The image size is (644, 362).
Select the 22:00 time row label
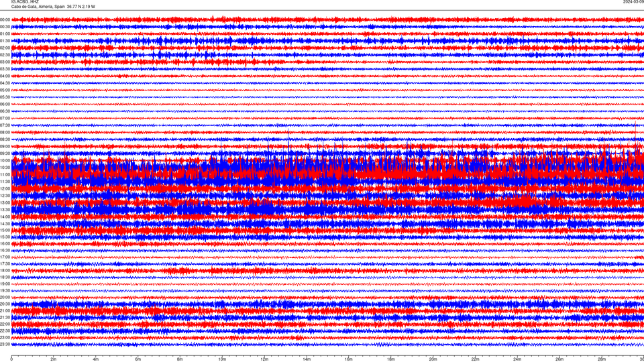tap(5, 324)
